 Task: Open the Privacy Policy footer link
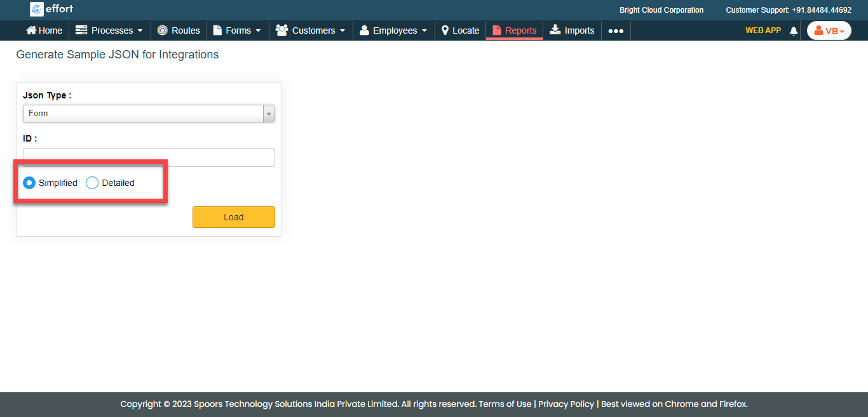pos(566,404)
